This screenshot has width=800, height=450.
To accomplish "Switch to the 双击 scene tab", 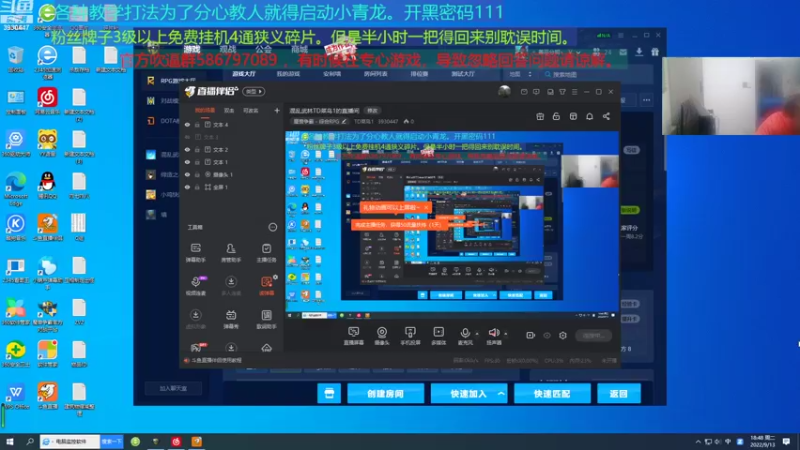I will click(x=229, y=111).
